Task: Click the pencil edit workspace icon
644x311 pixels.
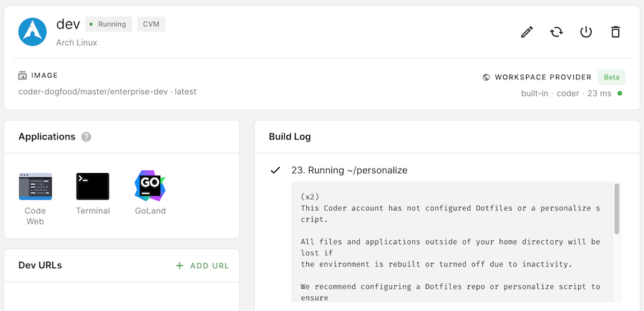Action: [x=527, y=32]
